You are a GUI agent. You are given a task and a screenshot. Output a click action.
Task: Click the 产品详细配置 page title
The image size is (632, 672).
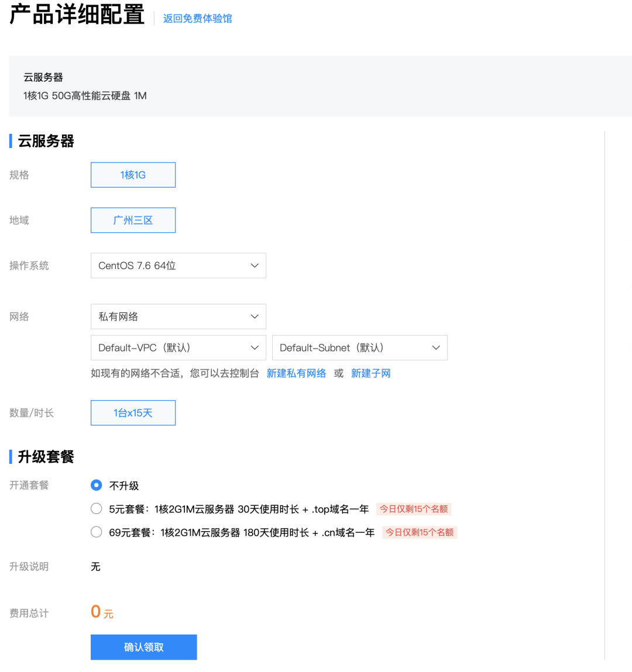click(x=77, y=14)
